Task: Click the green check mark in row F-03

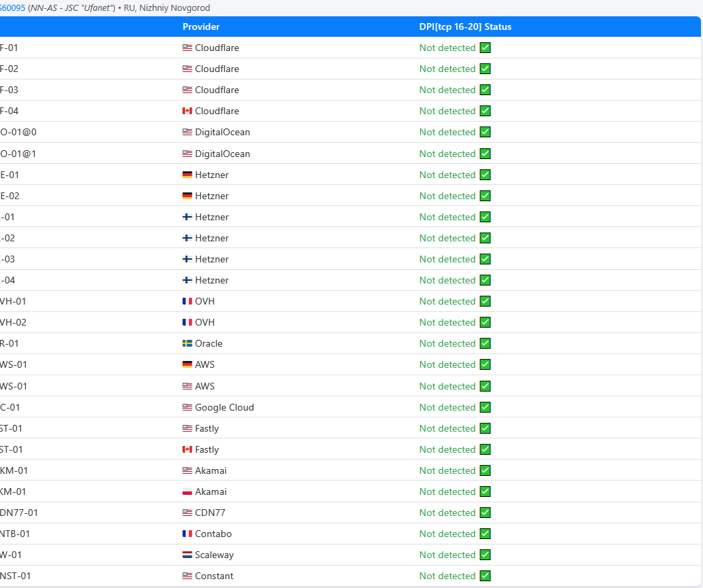Action: (x=485, y=90)
